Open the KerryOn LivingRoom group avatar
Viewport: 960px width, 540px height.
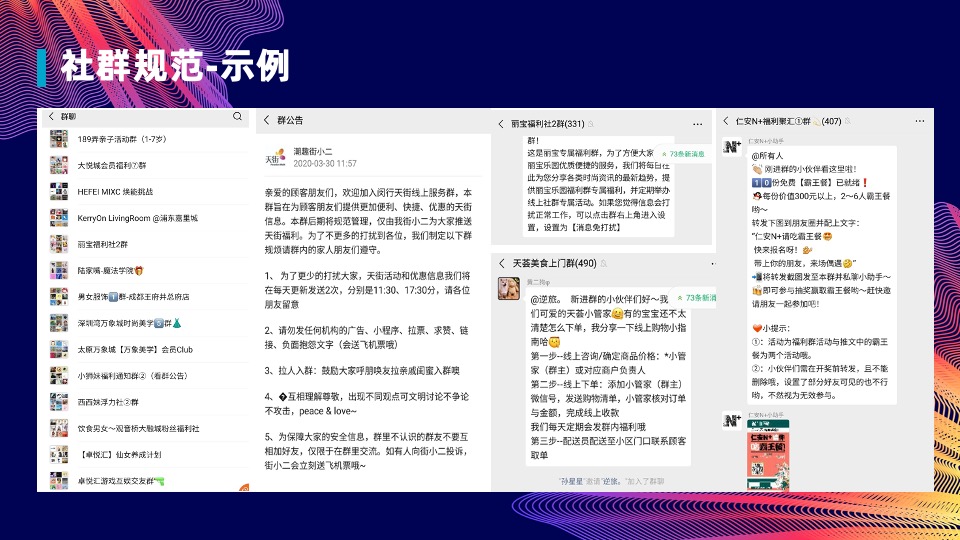(59, 218)
